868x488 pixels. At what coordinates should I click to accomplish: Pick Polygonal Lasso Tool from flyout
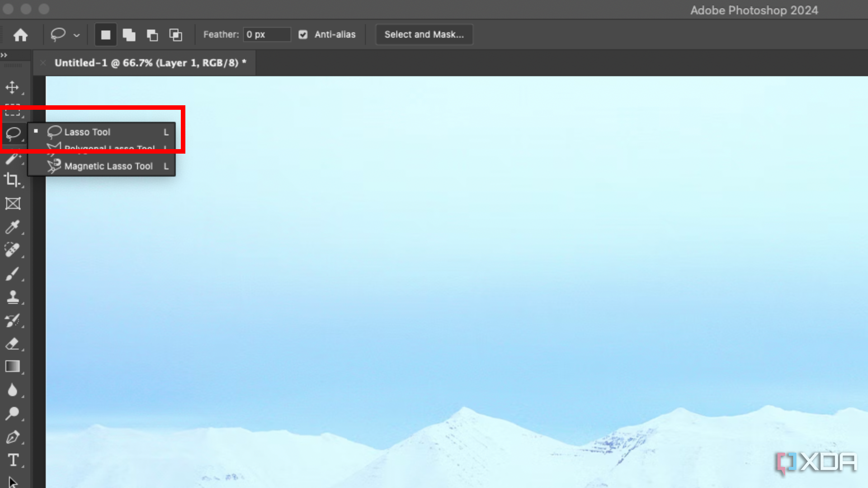pos(102,149)
